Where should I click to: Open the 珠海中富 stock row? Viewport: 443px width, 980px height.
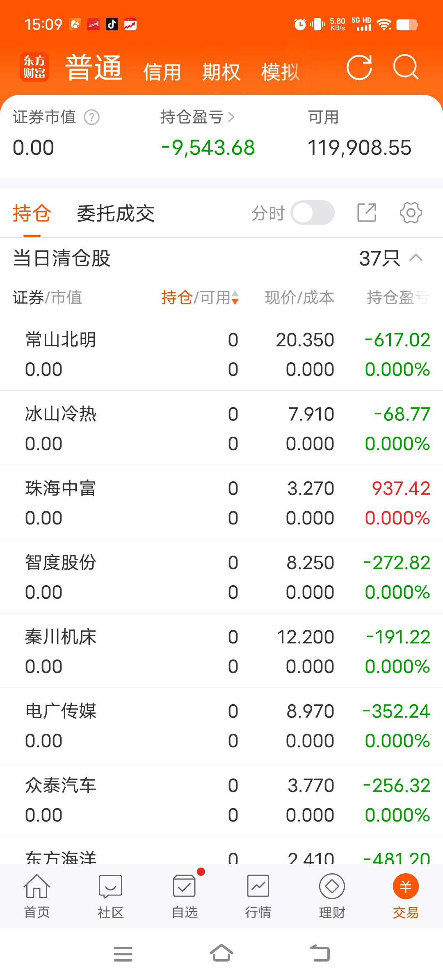221,502
